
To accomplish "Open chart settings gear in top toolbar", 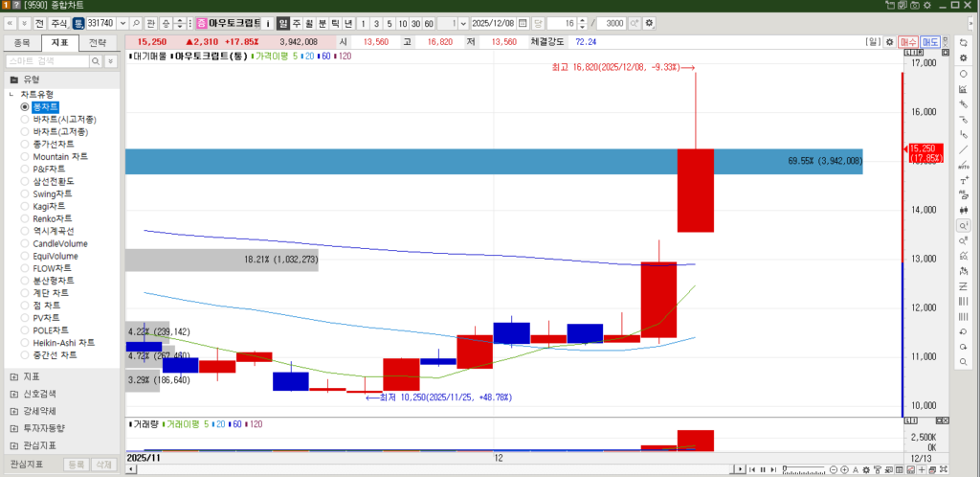I will 651,23.
